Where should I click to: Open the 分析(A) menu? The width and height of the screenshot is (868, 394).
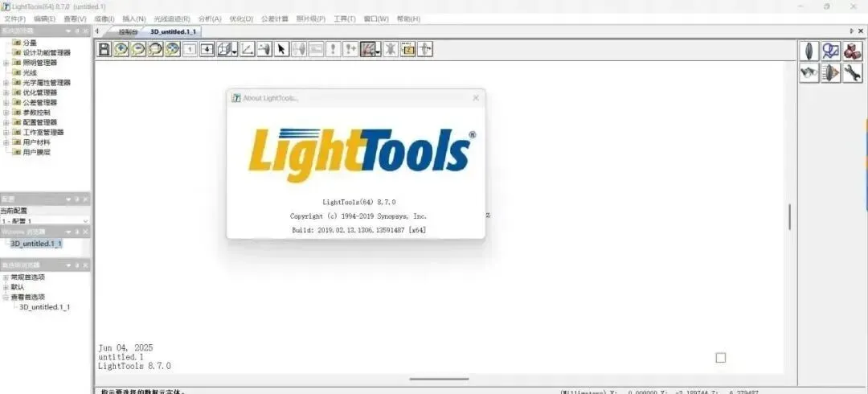click(210, 18)
